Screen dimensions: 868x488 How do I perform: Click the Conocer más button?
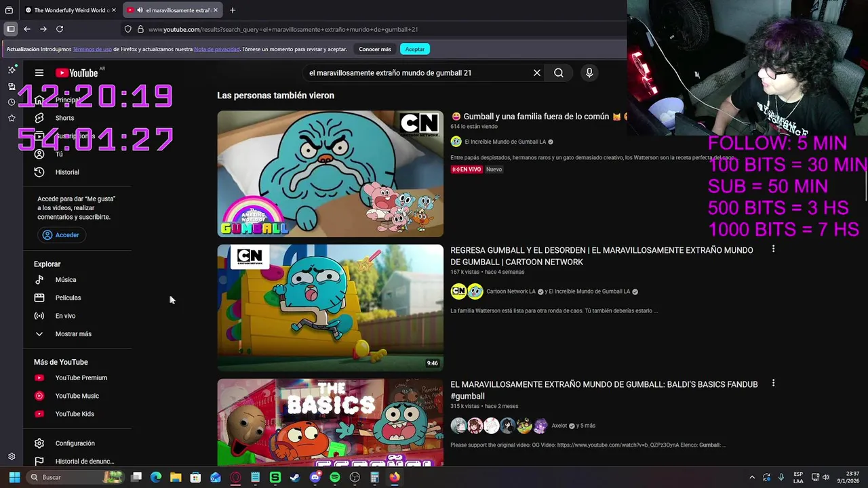point(375,49)
